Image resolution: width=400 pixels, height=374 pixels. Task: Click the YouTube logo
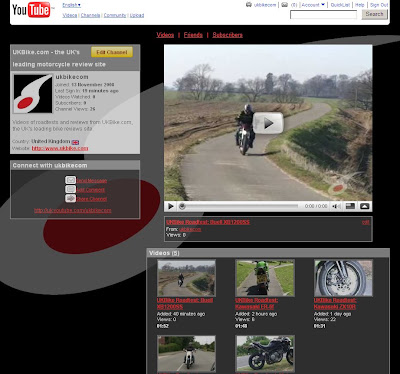(32, 10)
